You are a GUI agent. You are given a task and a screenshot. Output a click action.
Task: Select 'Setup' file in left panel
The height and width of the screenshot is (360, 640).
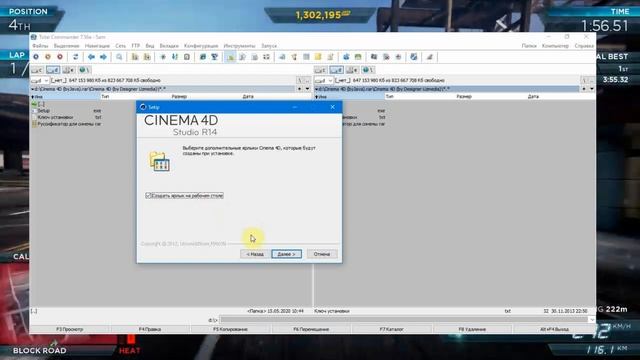point(44,111)
